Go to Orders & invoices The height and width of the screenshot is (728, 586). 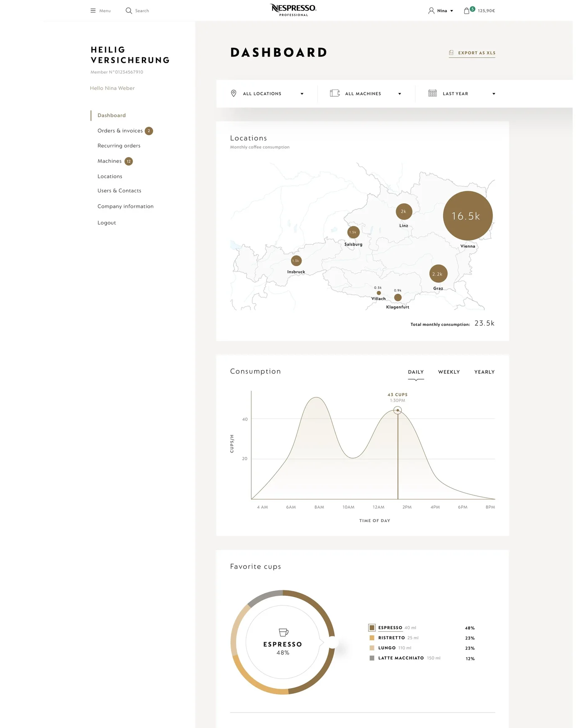tap(120, 131)
